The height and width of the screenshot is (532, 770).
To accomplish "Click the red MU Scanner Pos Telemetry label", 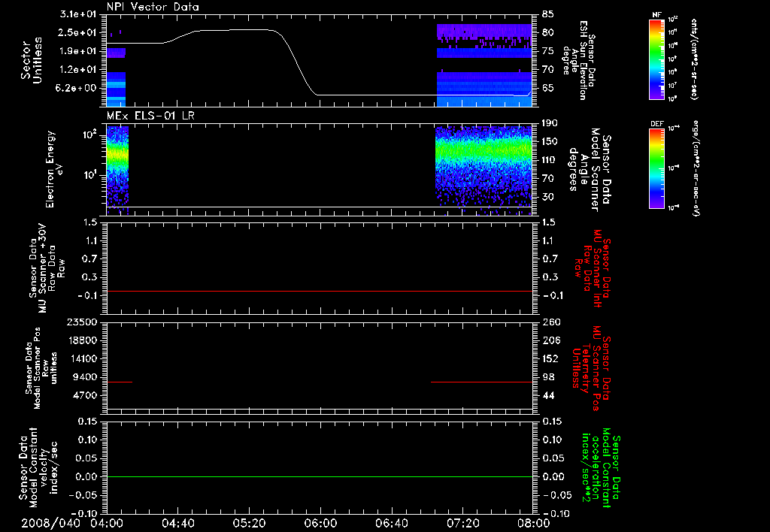I will click(591, 368).
